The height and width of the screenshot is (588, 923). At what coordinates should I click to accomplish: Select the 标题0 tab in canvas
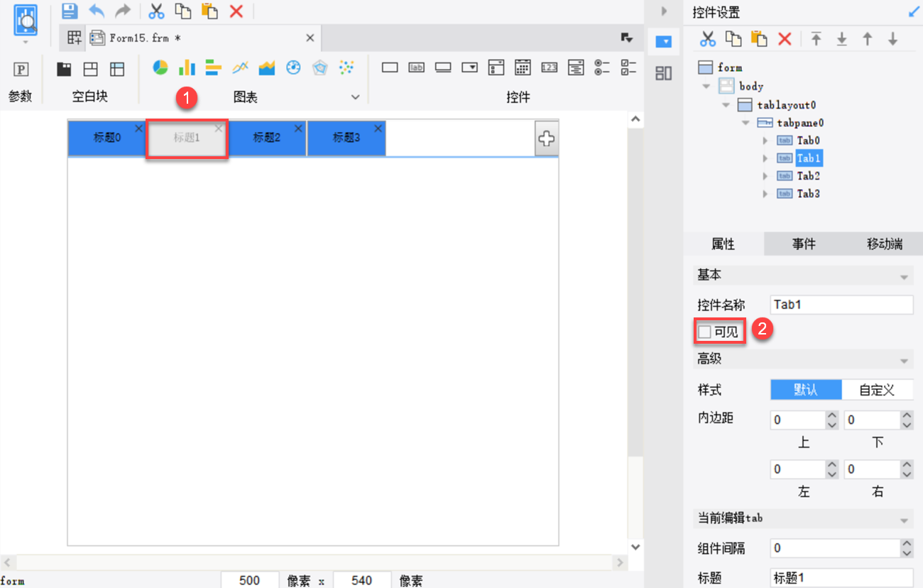pos(107,138)
